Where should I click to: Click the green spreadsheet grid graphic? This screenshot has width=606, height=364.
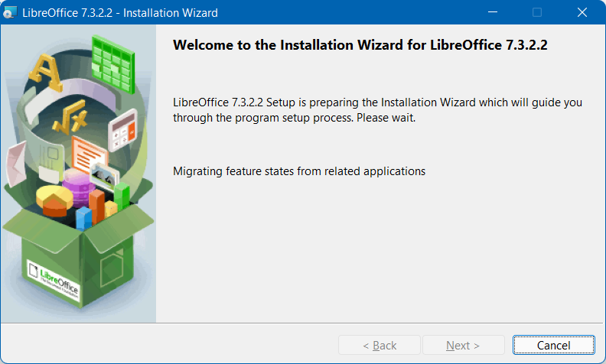(x=112, y=59)
